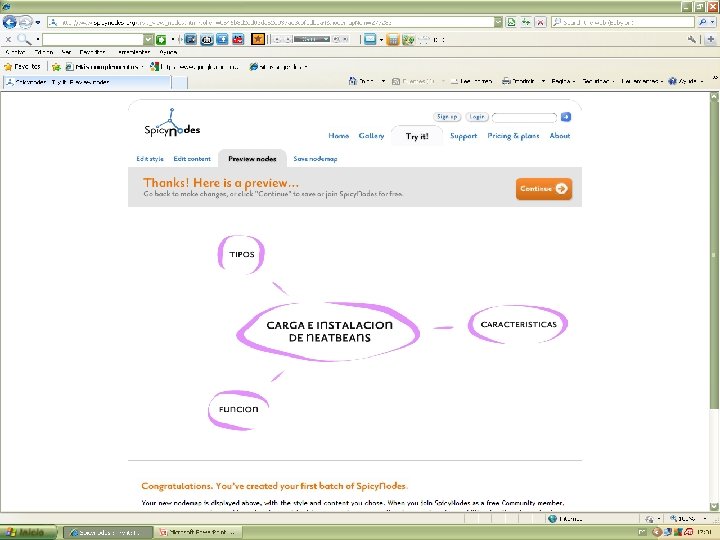Image resolution: width=720 pixels, height=540 pixels.
Task: Click the printer icon in command bar
Action: [x=506, y=81]
